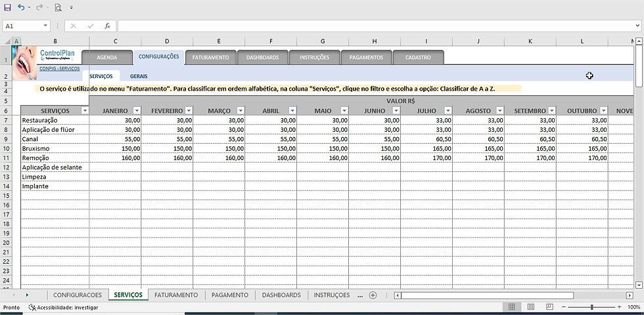Screen dimensions: 644x315
Task: Click inside the formula bar input
Action: [376, 26]
